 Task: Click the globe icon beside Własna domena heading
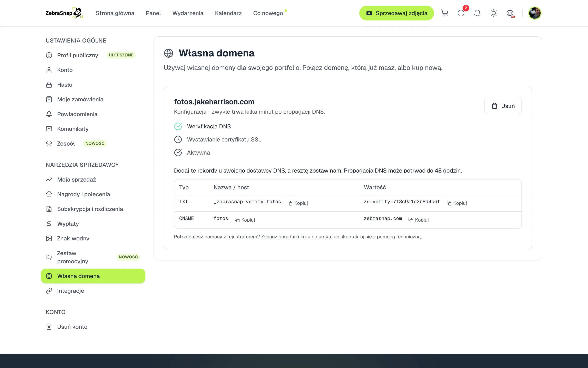[169, 53]
